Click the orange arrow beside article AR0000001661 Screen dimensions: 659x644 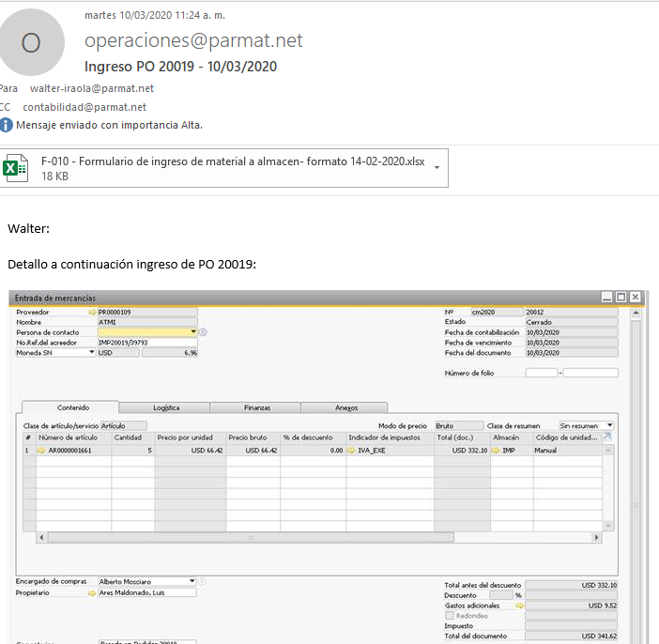click(42, 451)
